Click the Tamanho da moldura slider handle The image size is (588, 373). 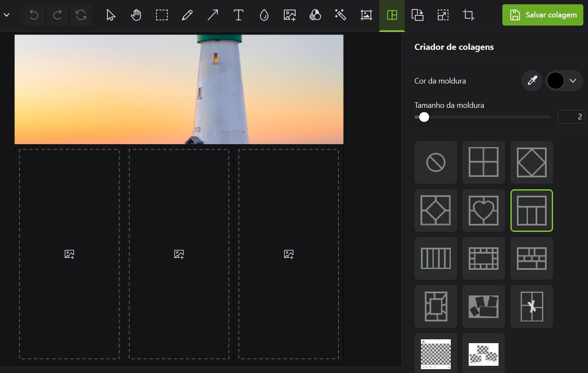coord(424,117)
